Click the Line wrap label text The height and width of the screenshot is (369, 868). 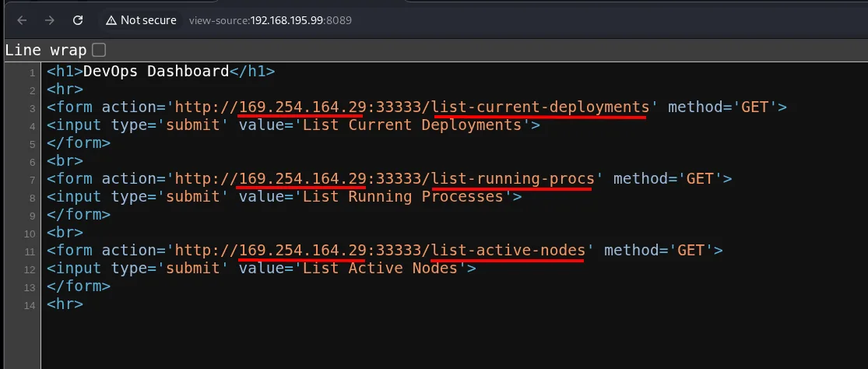click(46, 51)
